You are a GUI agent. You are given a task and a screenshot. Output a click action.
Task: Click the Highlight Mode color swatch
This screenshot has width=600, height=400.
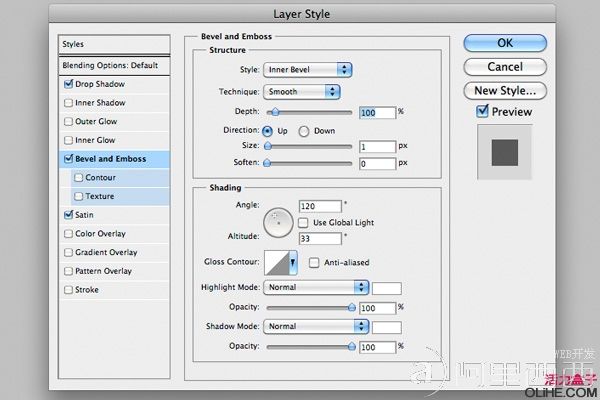tap(386, 288)
